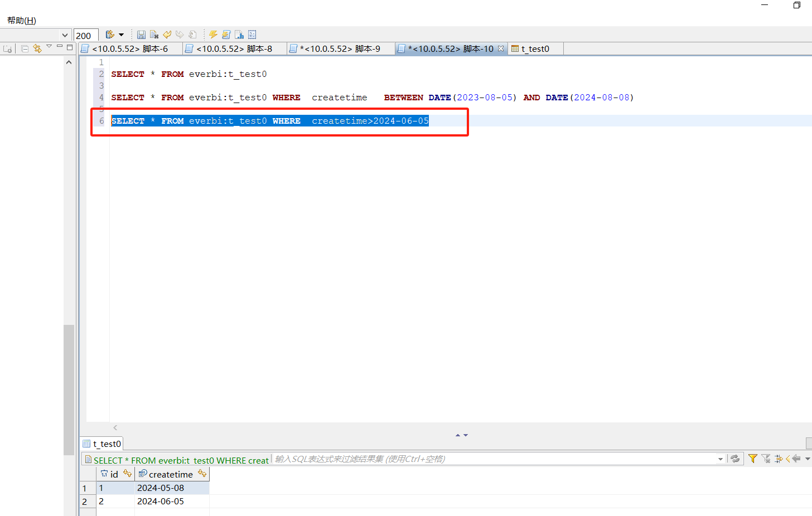Switch to the t_test0 editor tab
Viewport: 812px width, 516px height.
point(535,48)
